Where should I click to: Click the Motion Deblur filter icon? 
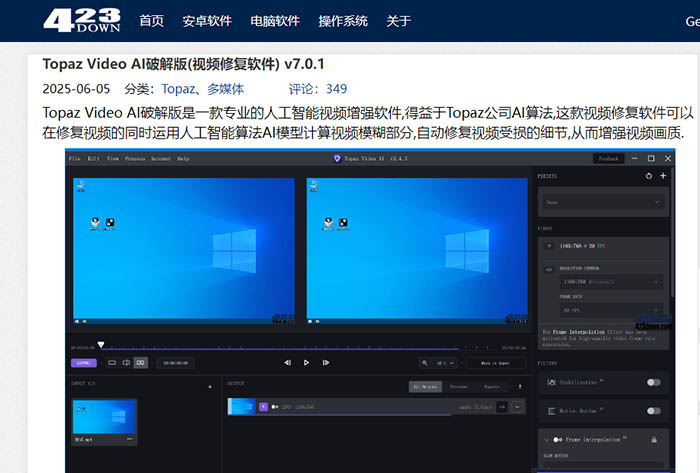551,411
